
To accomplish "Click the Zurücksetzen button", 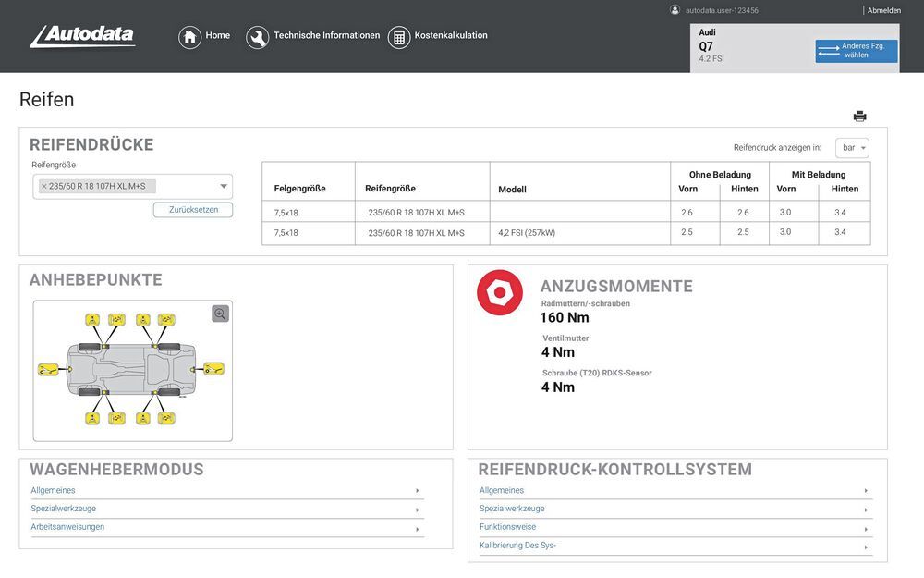I will pos(193,210).
